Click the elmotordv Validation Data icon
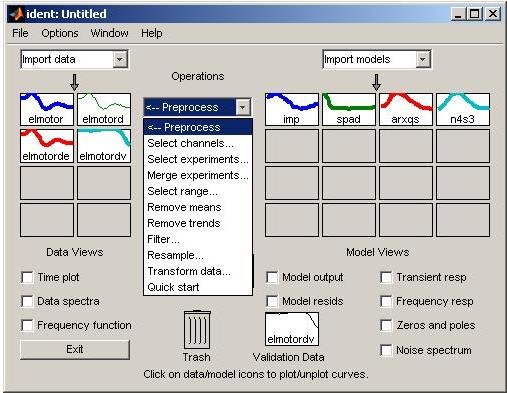 (x=292, y=329)
